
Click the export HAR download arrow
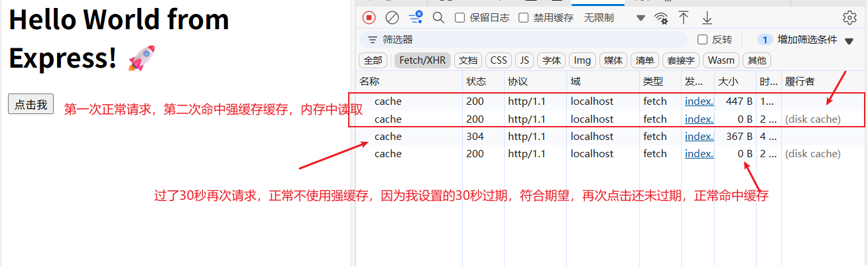pos(708,18)
